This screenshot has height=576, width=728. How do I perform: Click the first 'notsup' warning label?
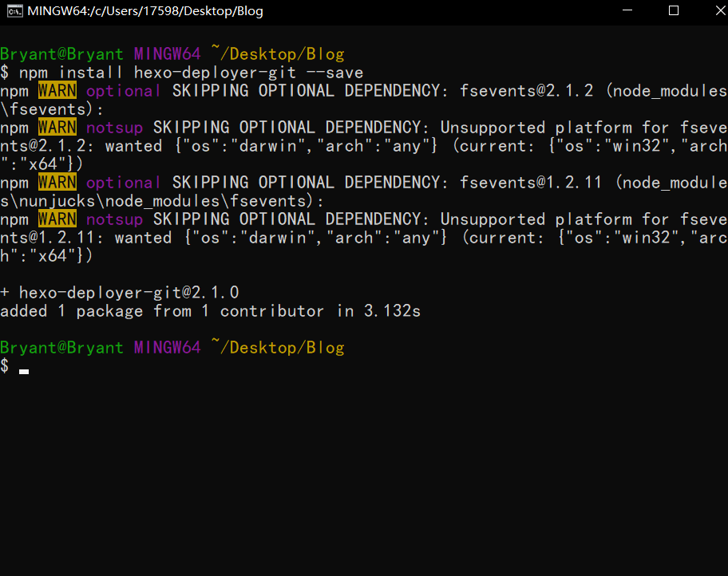114,127
